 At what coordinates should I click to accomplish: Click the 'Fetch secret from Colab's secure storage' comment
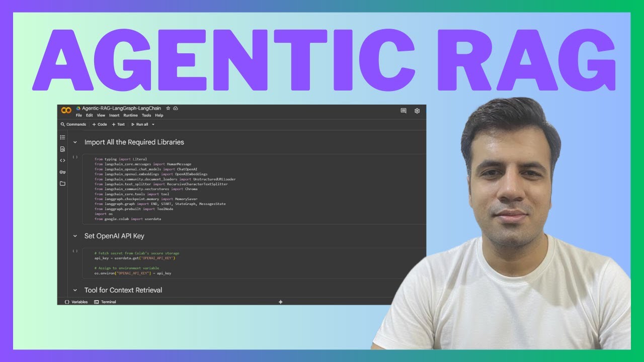tap(137, 253)
